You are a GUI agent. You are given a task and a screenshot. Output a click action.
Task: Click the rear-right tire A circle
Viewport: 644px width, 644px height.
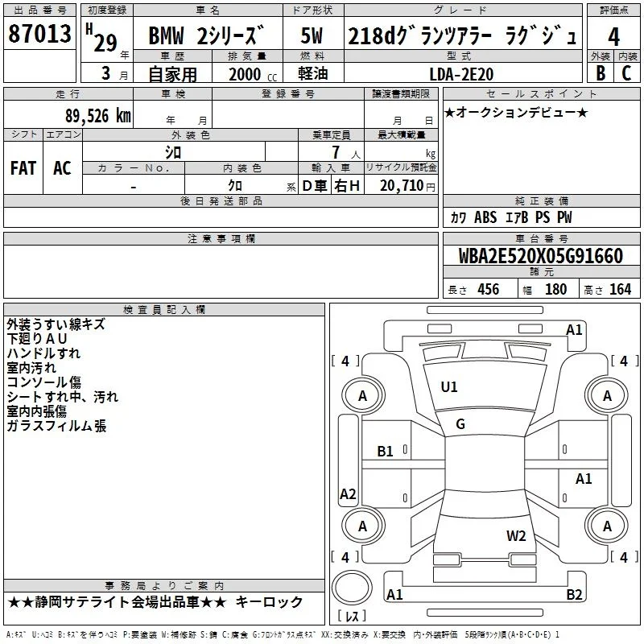(607, 526)
